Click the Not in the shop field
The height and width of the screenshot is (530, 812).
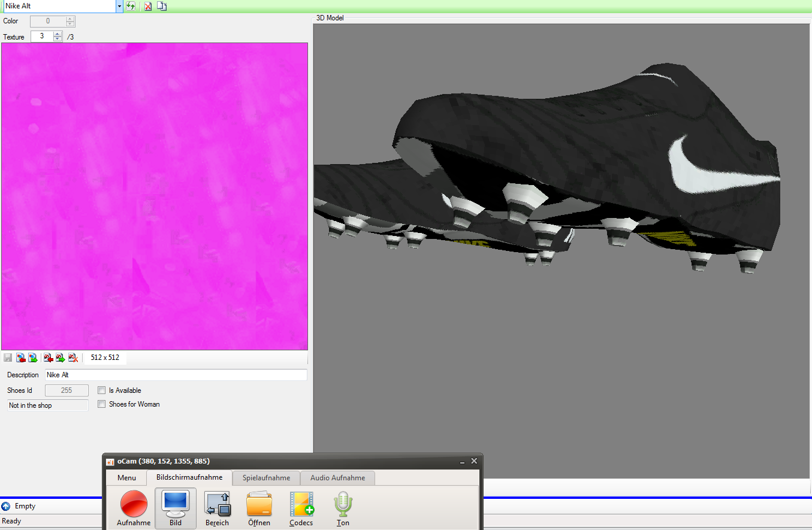tap(48, 405)
